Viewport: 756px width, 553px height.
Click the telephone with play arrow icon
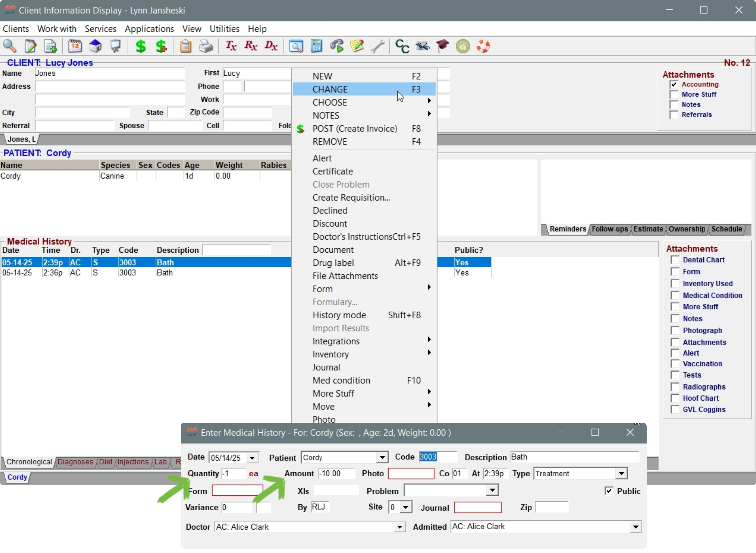click(x=337, y=46)
